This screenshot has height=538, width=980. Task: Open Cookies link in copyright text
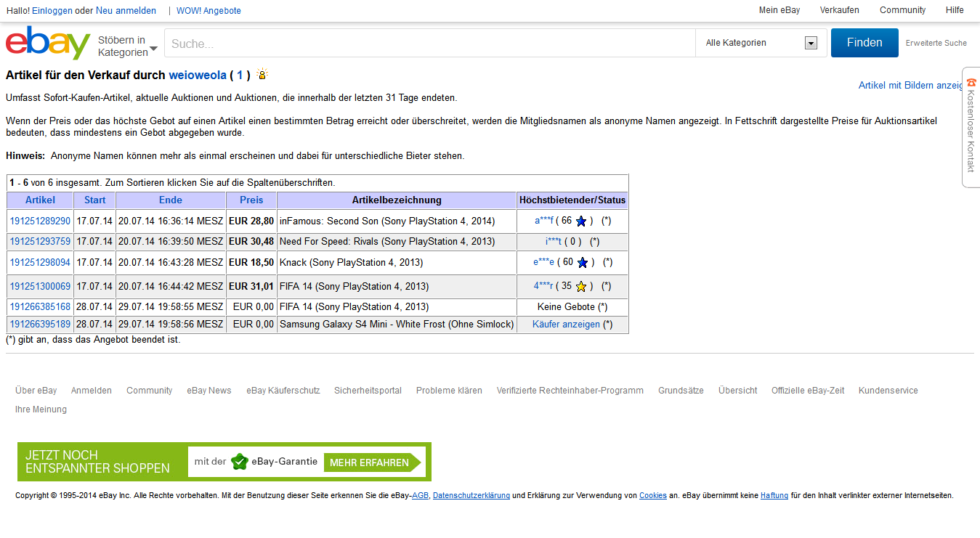(653, 496)
